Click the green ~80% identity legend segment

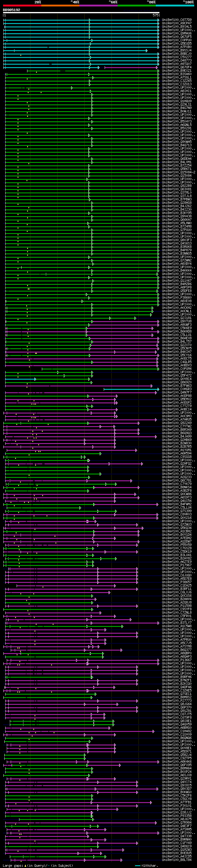137,6
